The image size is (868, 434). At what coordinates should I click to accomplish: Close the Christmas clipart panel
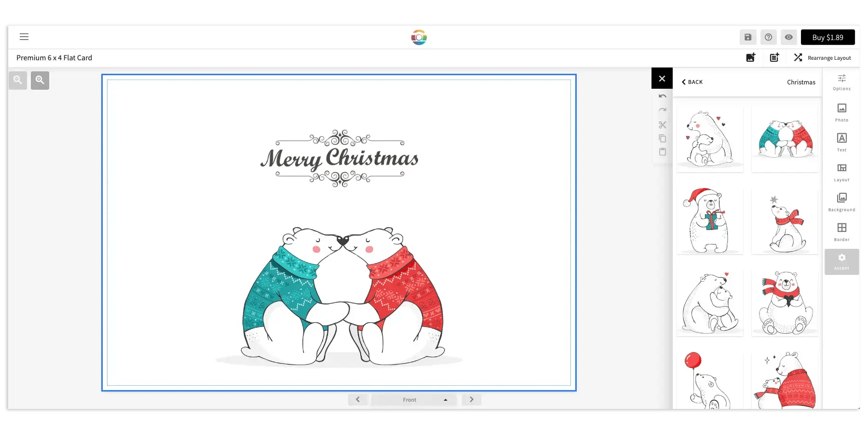662,78
